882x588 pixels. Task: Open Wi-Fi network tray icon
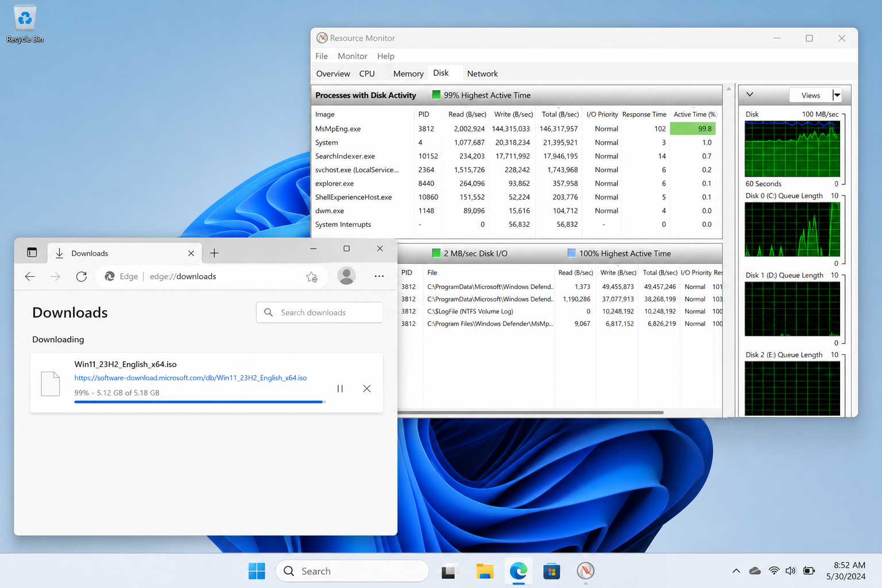[774, 571]
